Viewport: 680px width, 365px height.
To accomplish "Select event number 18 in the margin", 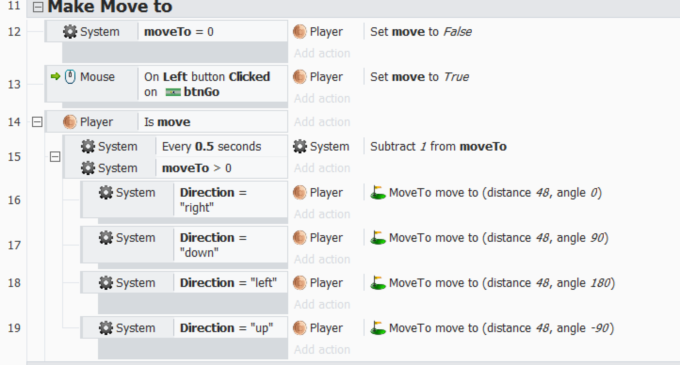I will click(14, 283).
